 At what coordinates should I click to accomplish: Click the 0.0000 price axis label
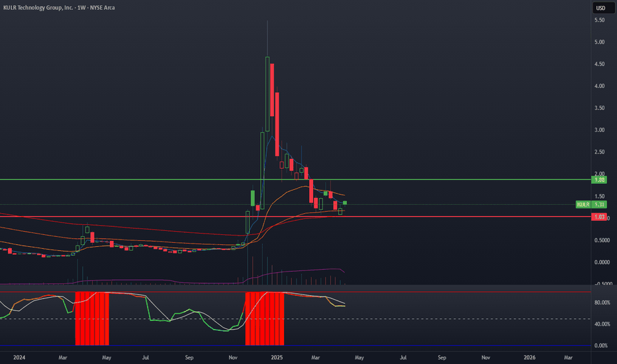[x=602, y=263]
